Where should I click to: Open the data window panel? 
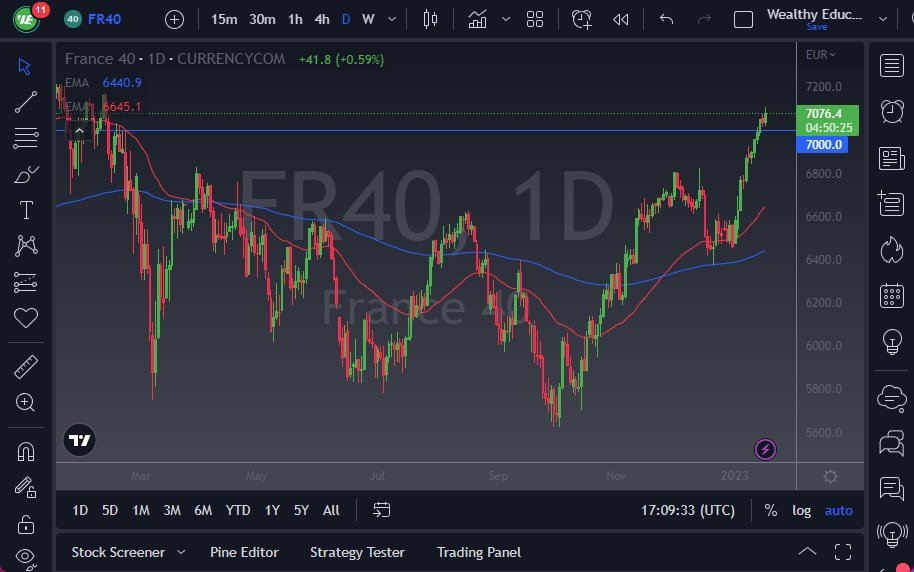pyautogui.click(x=891, y=203)
